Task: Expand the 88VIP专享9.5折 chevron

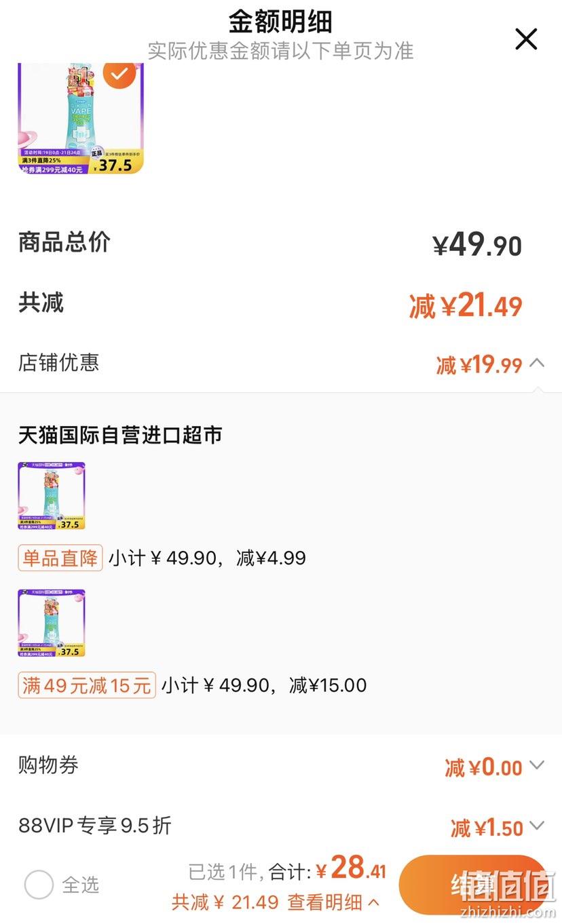Action: click(537, 826)
